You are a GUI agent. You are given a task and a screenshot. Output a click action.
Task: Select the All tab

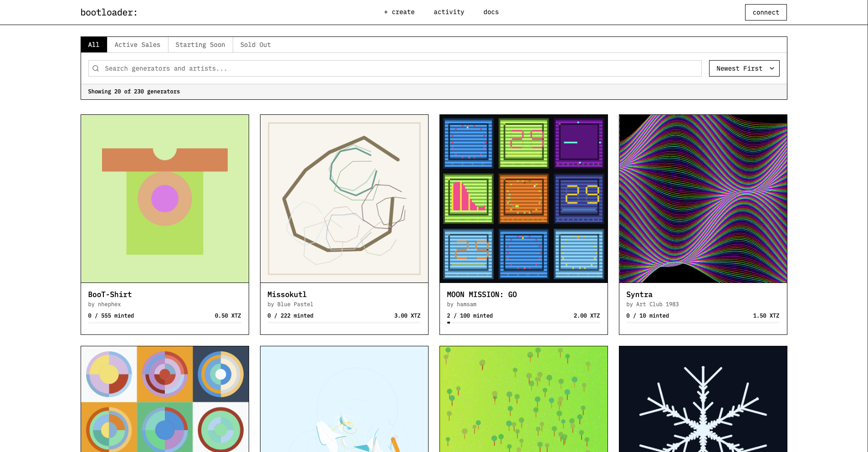(94, 45)
